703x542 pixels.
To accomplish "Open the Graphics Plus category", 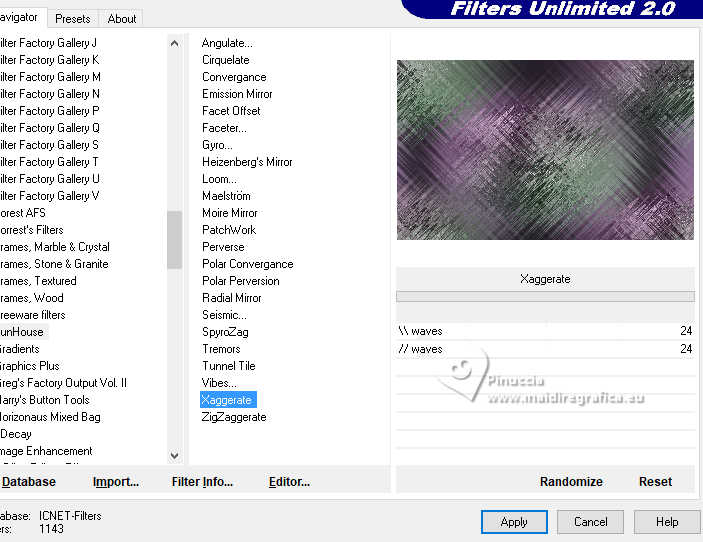I will (x=30, y=367).
